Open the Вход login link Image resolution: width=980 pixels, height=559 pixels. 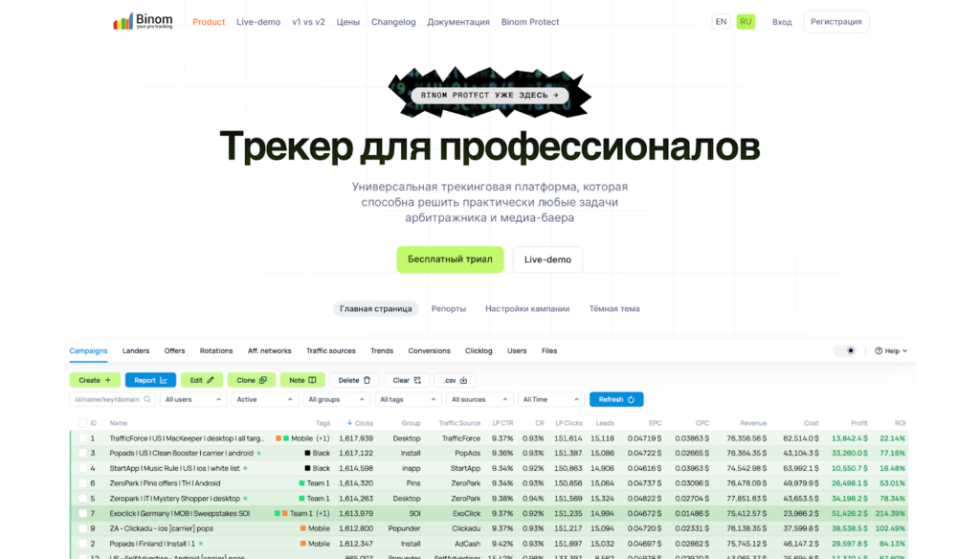click(x=782, y=22)
